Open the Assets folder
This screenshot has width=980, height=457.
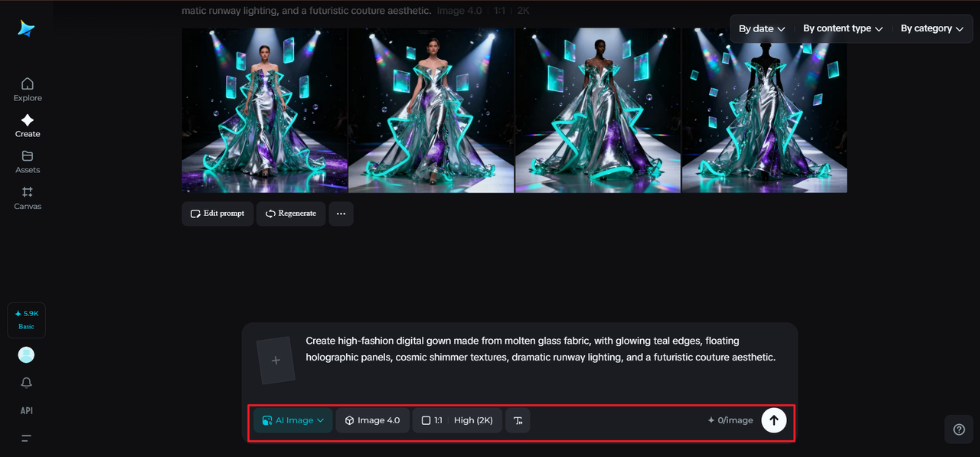click(x=28, y=162)
